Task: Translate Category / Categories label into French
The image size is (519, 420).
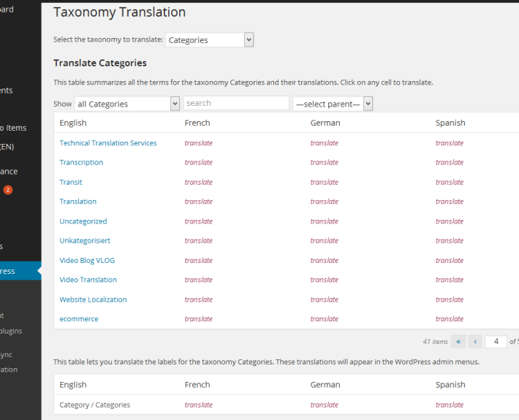Action: point(199,405)
